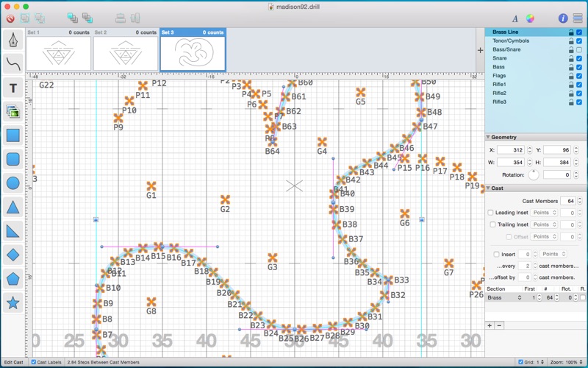
Task: Click the Ungroup objects toolbar icon
Action: pyautogui.click(x=40, y=18)
